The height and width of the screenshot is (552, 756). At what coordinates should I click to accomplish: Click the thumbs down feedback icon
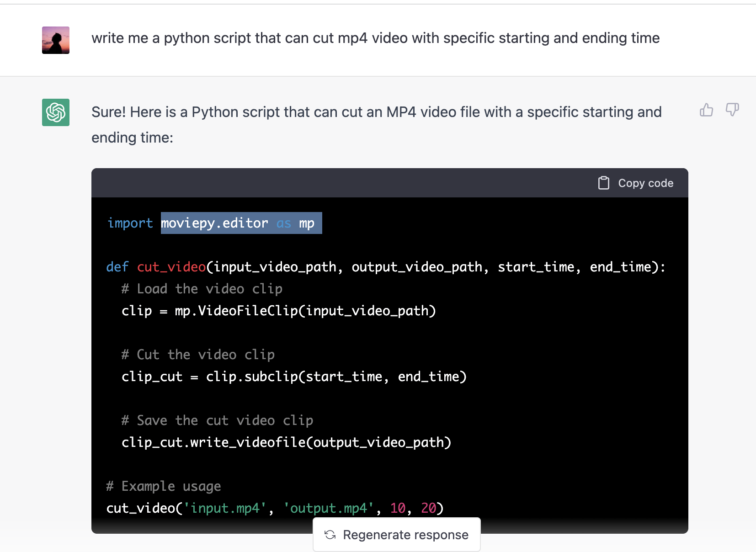732,110
